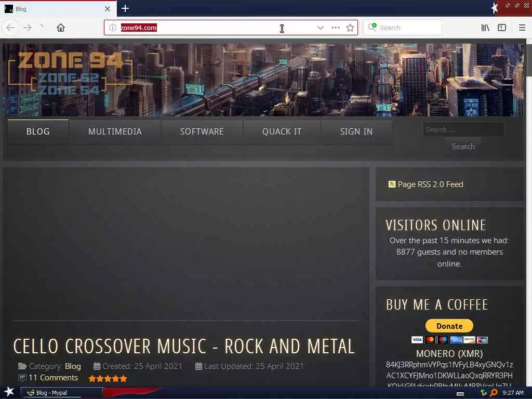This screenshot has height=399, width=532.
Task: Toggle the sidebar view icon
Action: (x=502, y=28)
